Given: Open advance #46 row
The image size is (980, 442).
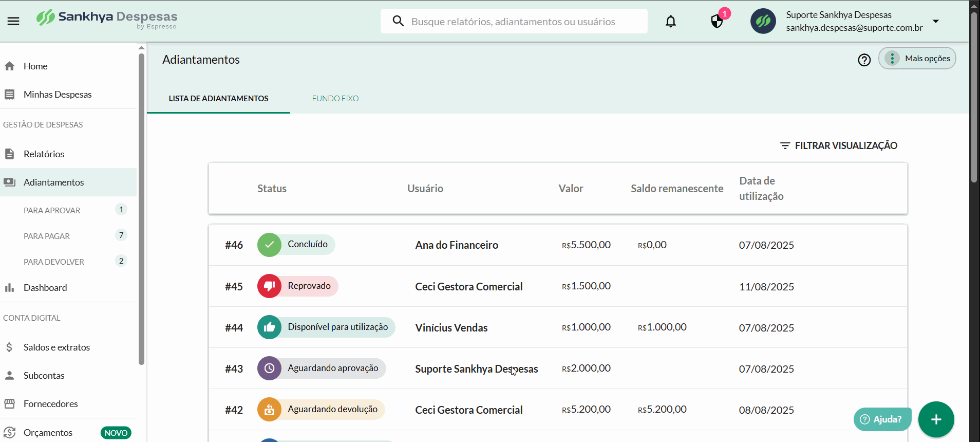Looking at the screenshot, I should point(558,245).
